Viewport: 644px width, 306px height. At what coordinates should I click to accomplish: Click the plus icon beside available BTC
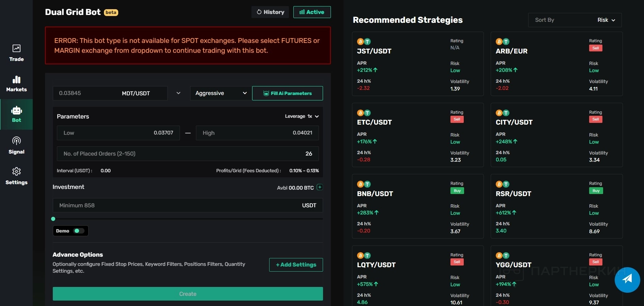coord(320,187)
